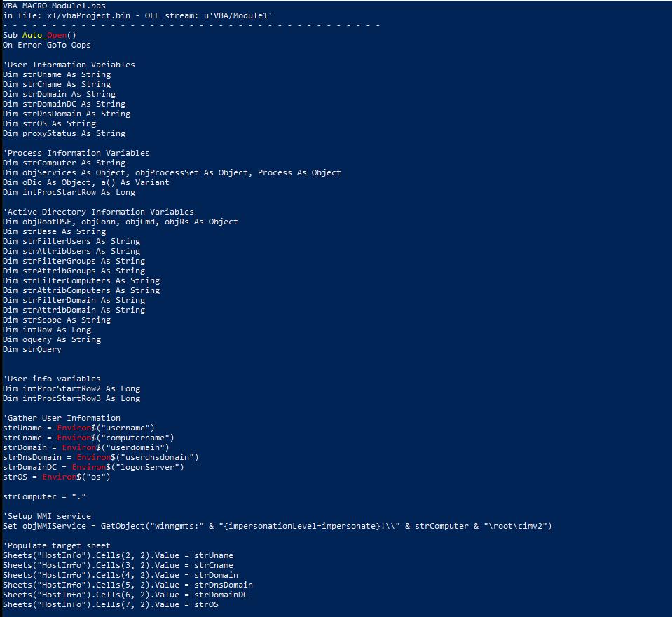672x617 pixels.
Task: Click the standalone 'Dim strQuery' line
Action: click(32, 349)
